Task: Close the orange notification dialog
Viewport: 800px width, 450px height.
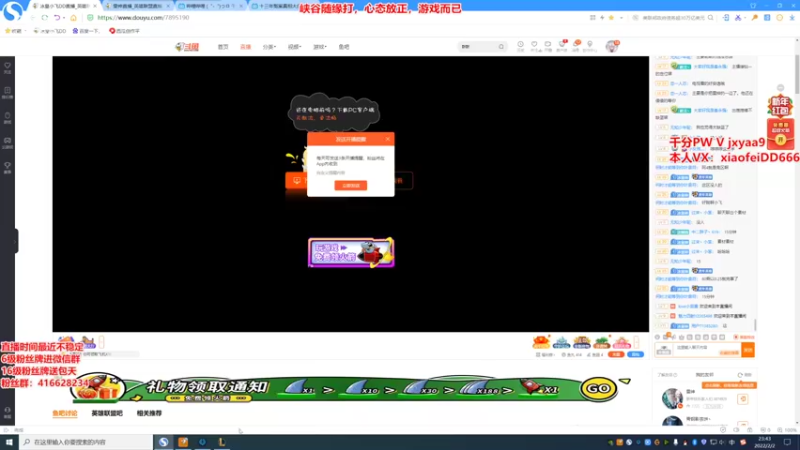Action: pyautogui.click(x=388, y=139)
